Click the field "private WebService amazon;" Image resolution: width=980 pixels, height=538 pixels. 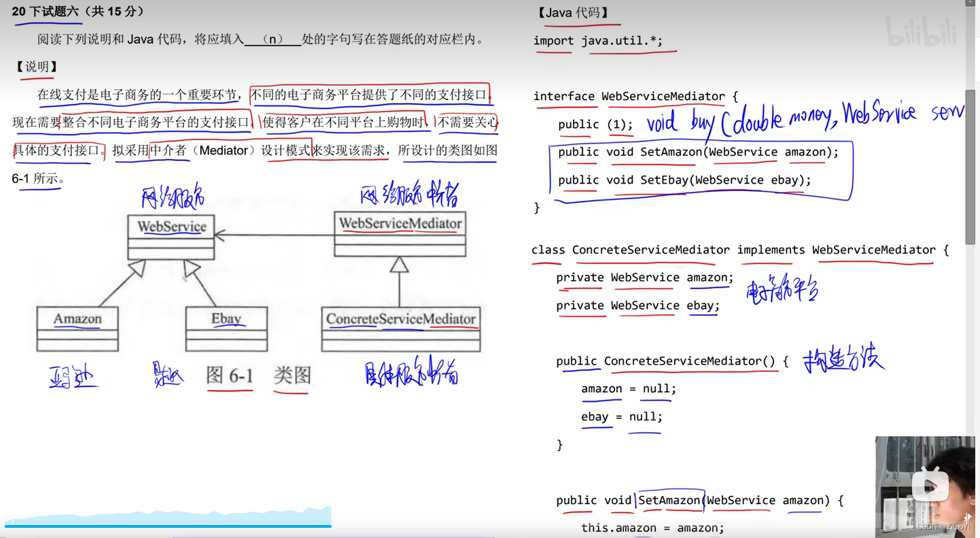[x=645, y=278]
